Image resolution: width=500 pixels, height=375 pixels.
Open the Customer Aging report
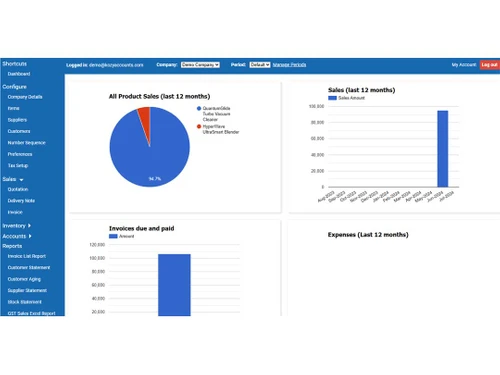click(x=24, y=279)
